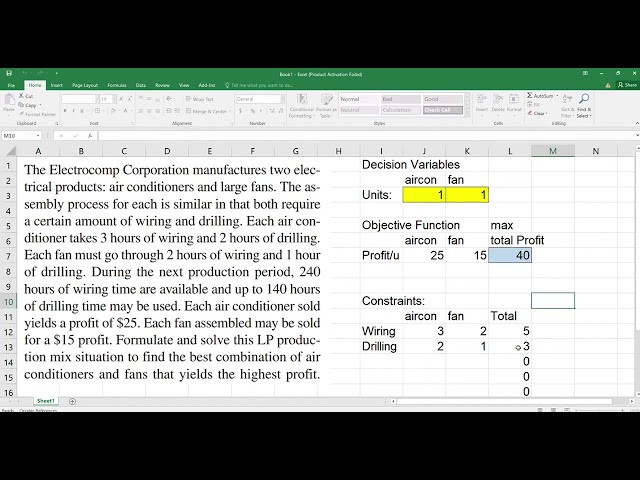Apply the Check Cell style
Image resolution: width=640 pixels, height=480 pixels.
pos(443,110)
